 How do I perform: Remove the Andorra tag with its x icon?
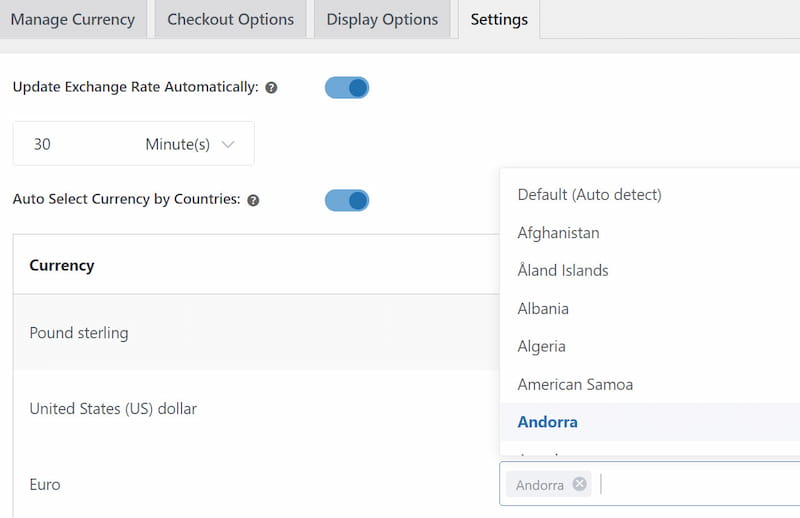(x=579, y=484)
